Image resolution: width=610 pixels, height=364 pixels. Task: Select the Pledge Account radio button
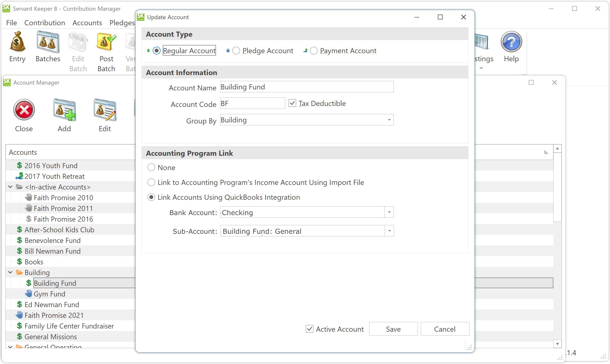click(236, 51)
